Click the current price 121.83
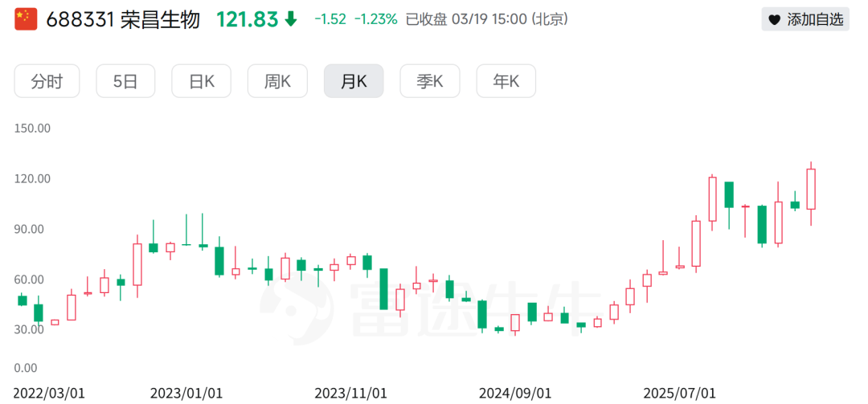Viewport: 868px width, 404px height. (246, 19)
